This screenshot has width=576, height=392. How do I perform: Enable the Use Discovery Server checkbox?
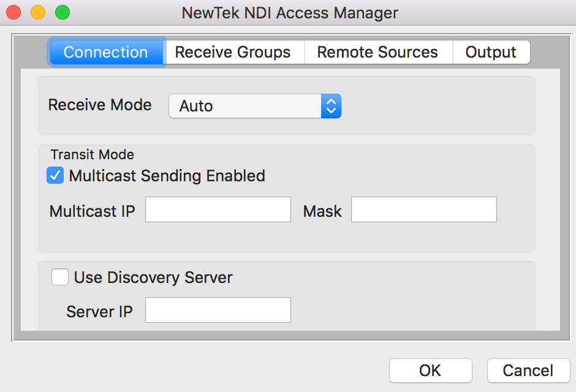60,277
